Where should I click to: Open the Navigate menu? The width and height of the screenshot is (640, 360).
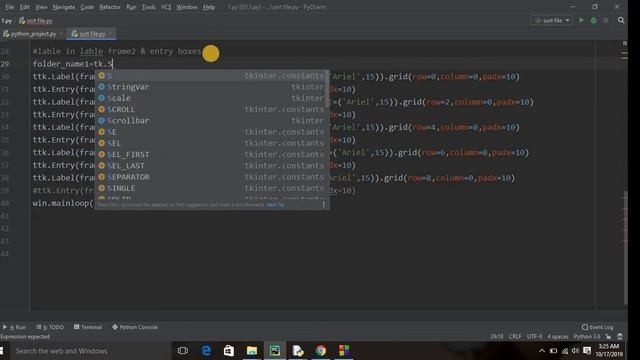(x=64, y=7)
